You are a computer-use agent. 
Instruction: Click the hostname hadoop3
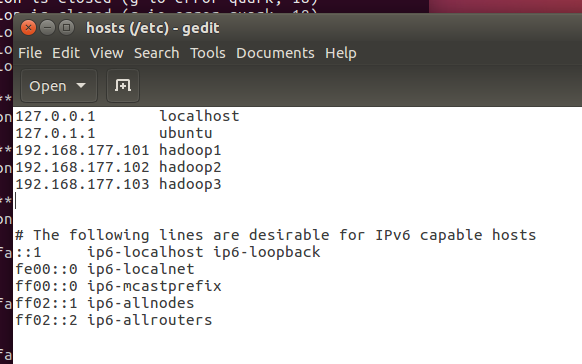190,184
